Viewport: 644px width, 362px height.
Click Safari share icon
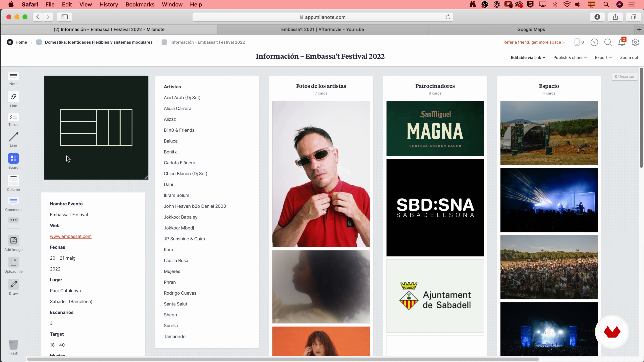pyautogui.click(x=615, y=17)
